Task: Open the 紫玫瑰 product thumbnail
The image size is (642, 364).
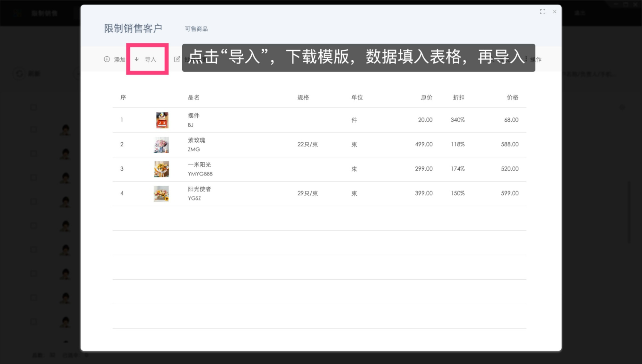Action: 162,144
